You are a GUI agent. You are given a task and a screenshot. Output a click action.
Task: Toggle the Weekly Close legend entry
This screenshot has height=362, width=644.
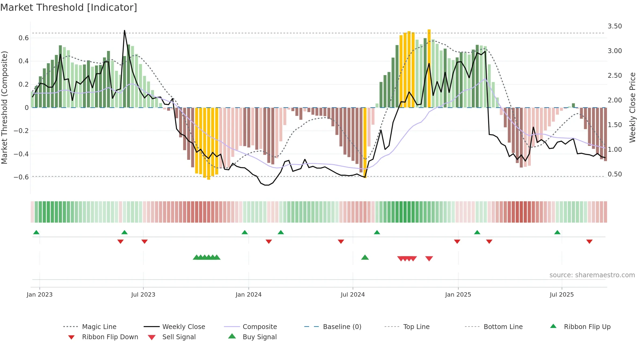(x=174, y=327)
